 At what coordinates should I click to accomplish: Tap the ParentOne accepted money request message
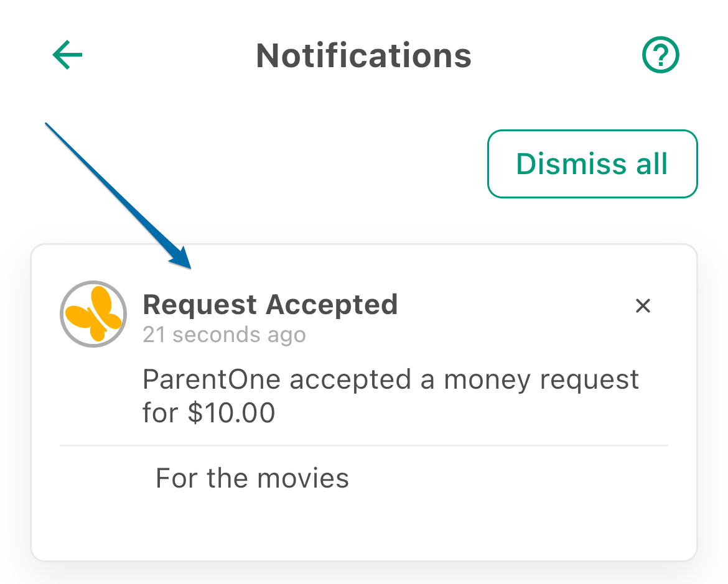(391, 396)
